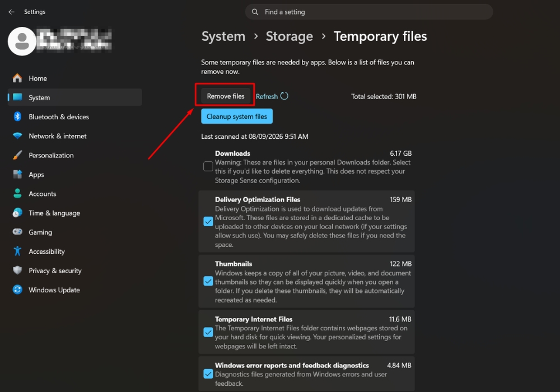The height and width of the screenshot is (392, 560).
Task: Click the search magnifier icon
Action: click(255, 12)
